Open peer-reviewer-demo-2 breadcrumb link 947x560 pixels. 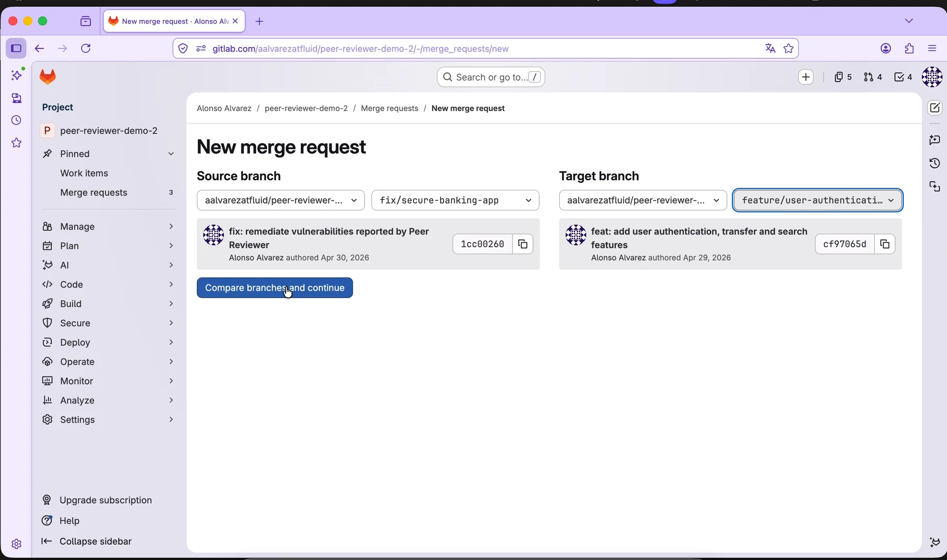[306, 108]
